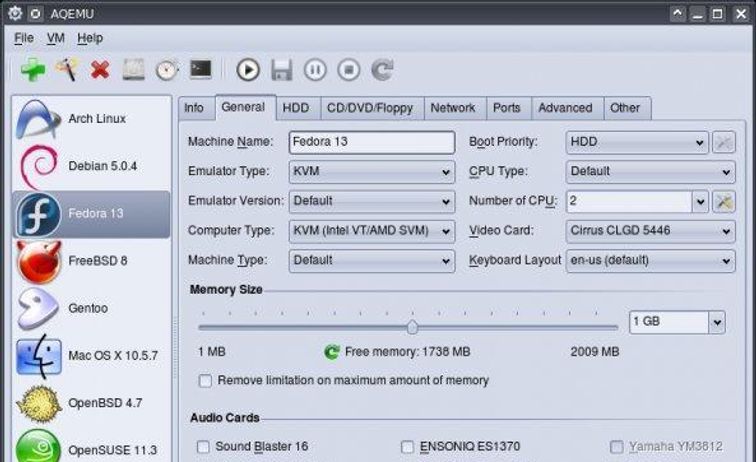
Task: Select FreeBSD 8 in the VM list
Action: tap(92, 261)
